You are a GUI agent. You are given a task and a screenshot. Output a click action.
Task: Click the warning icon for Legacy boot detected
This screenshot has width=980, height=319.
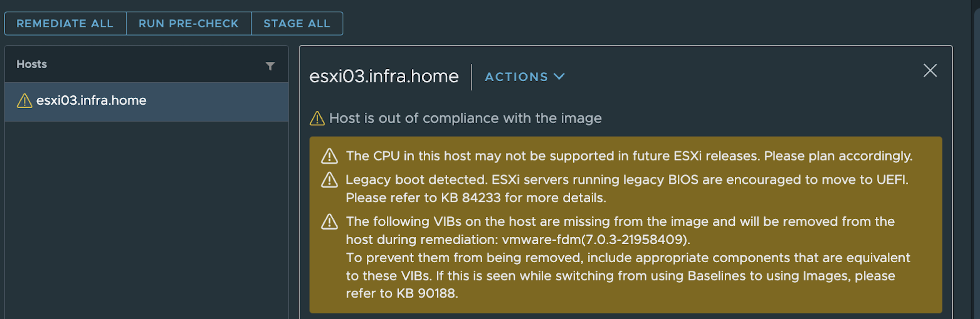329,180
